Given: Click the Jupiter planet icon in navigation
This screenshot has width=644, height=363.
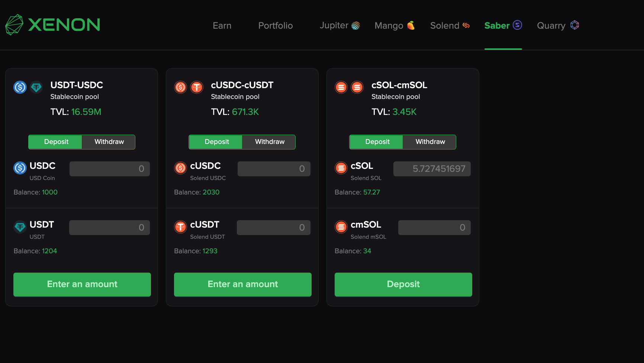Looking at the screenshot, I should 355,25.
